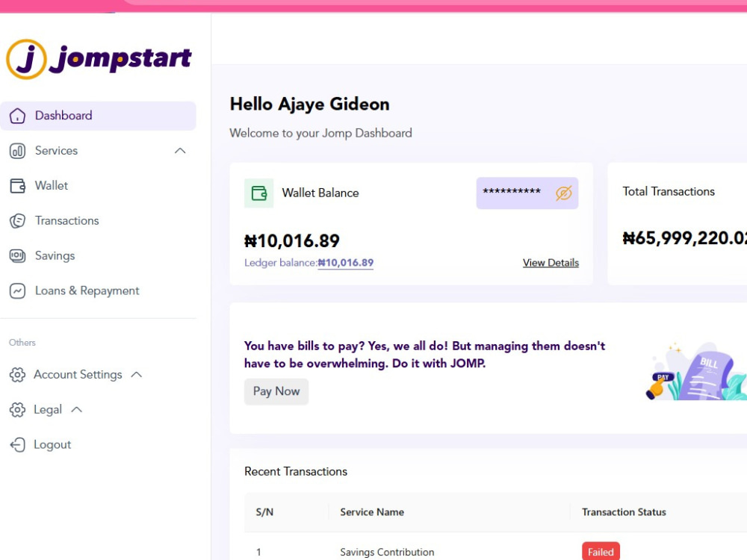Click the Pay Now button

276,391
